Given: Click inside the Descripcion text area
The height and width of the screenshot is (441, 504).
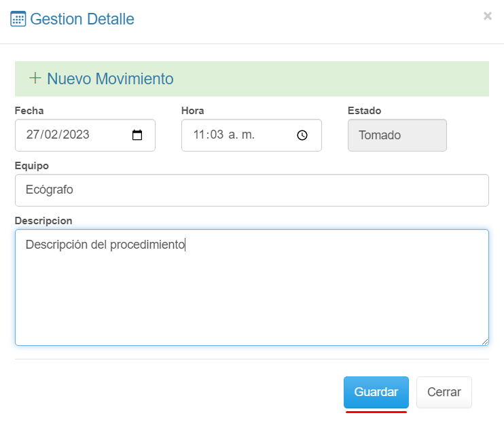Looking at the screenshot, I should pyautogui.click(x=251, y=292).
